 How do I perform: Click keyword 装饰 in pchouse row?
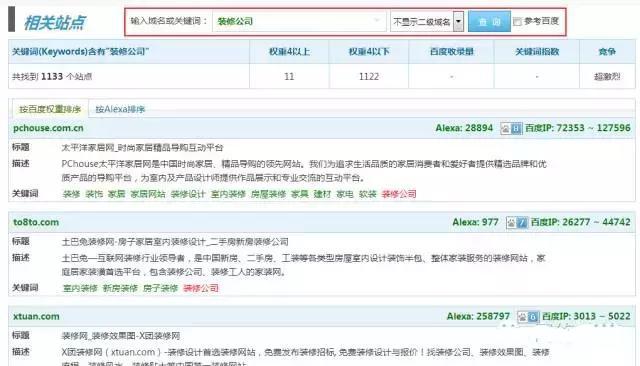point(94,194)
